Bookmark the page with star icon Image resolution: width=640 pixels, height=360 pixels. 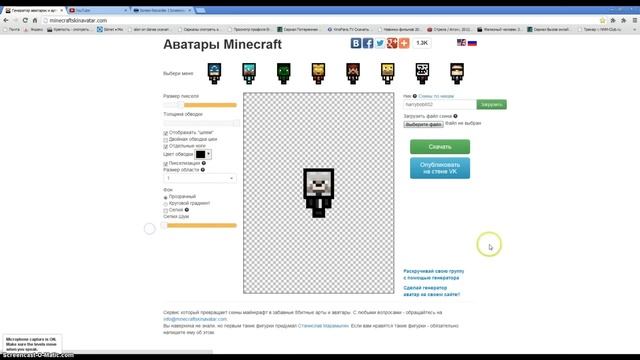[x=602, y=20]
